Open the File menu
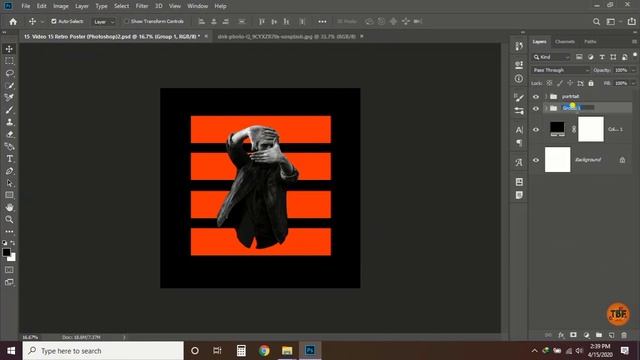Image resolution: width=640 pixels, height=360 pixels. coord(26,6)
